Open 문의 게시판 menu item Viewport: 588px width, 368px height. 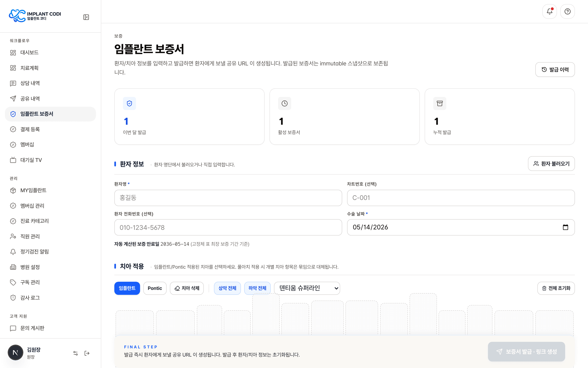click(50, 328)
